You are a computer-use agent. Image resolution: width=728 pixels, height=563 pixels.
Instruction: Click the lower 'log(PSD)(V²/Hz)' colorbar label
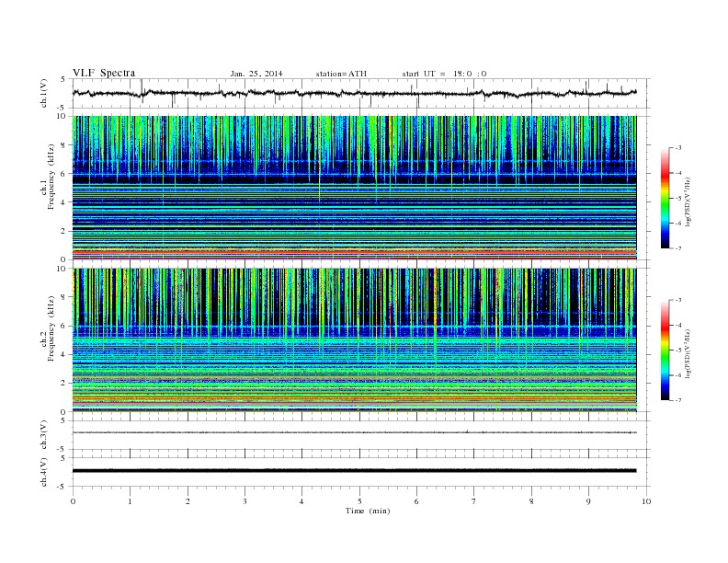click(x=688, y=353)
